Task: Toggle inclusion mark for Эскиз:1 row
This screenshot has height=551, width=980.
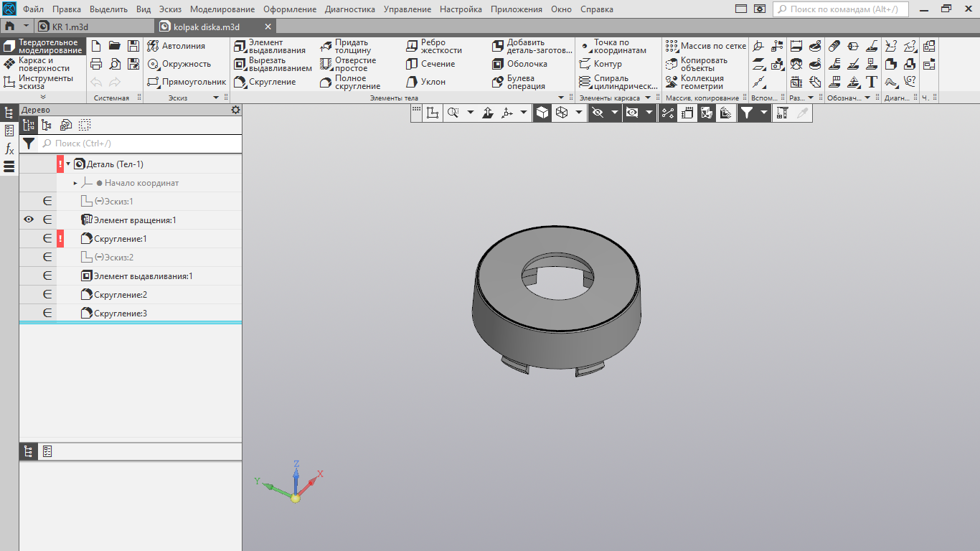Action: (47, 202)
